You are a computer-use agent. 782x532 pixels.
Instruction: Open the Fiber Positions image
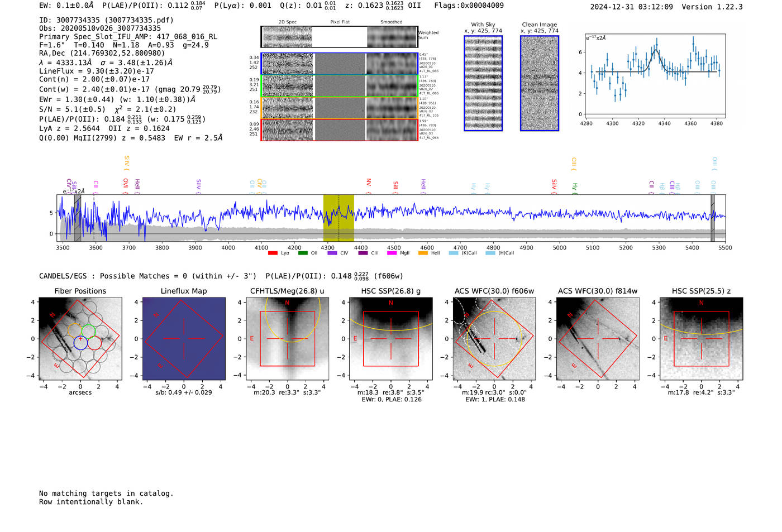pos(80,339)
